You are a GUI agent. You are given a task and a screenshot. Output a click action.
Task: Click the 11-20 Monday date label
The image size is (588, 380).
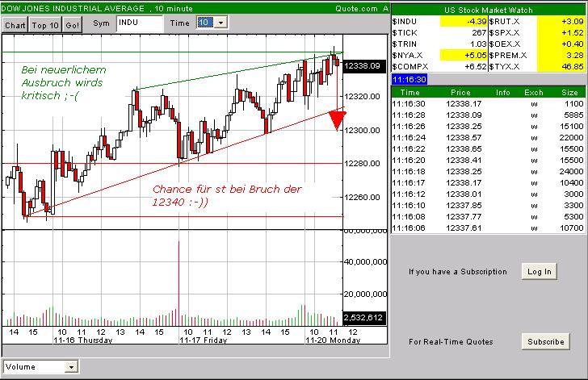coord(333,340)
